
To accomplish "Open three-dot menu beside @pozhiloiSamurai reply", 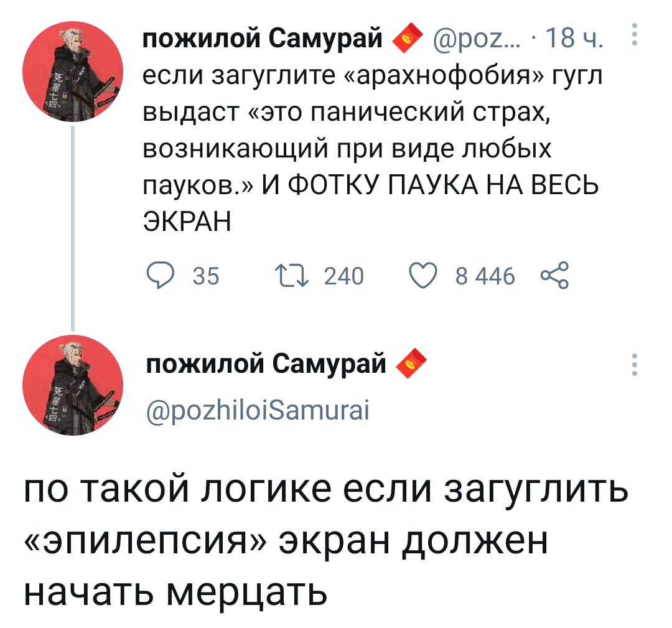I will tap(633, 365).
